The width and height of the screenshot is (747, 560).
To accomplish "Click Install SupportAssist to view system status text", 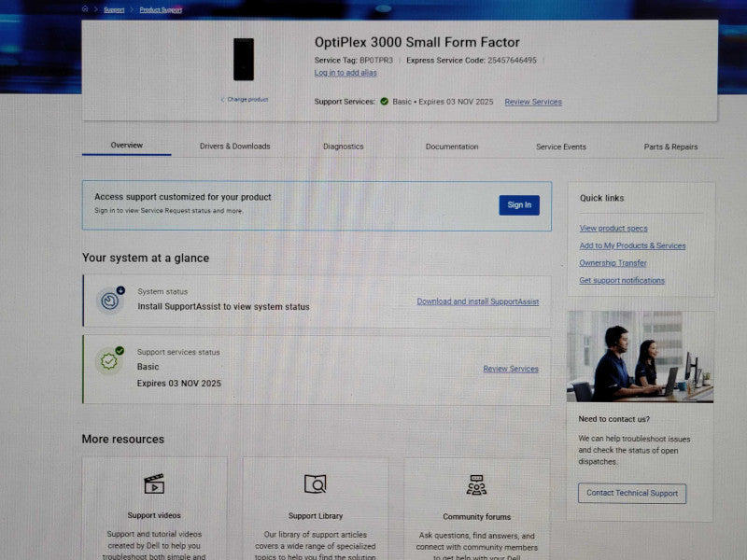I will 223,307.
